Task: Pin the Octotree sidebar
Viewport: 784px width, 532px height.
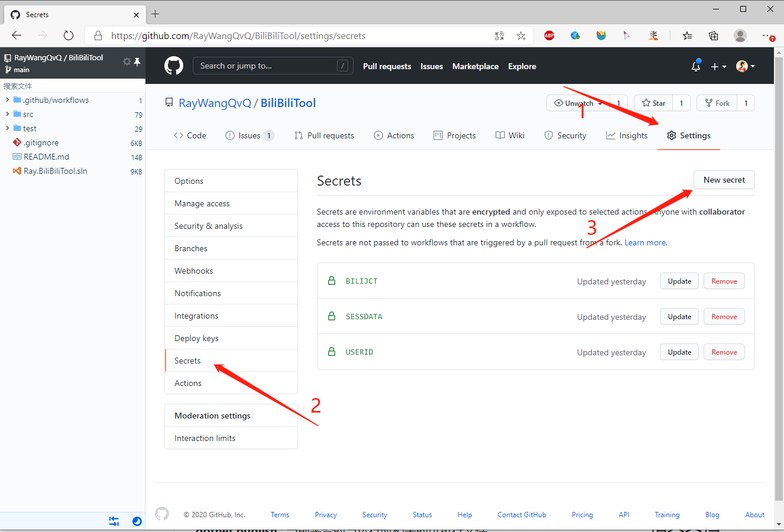Action: (x=137, y=61)
